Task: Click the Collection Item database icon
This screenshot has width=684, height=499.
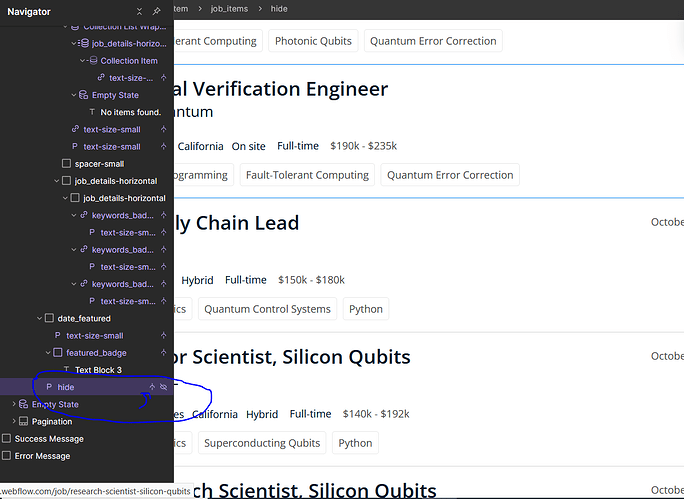Action: pos(93,61)
